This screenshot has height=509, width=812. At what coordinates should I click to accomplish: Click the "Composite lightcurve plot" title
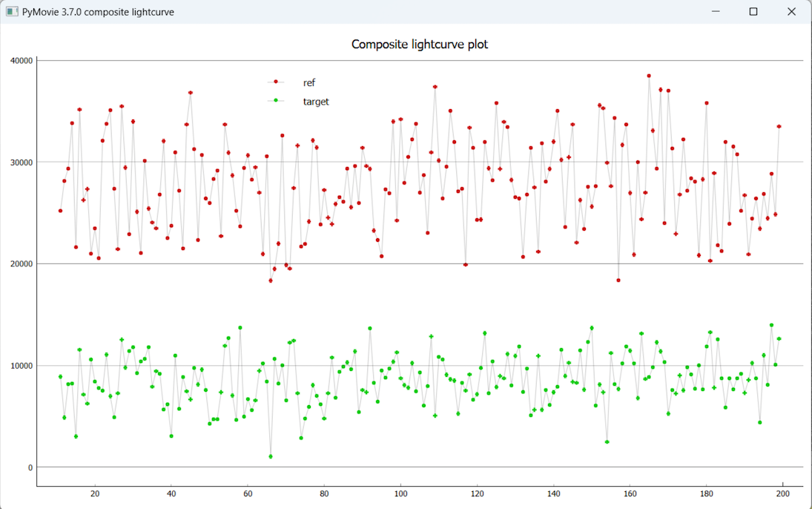coord(420,45)
